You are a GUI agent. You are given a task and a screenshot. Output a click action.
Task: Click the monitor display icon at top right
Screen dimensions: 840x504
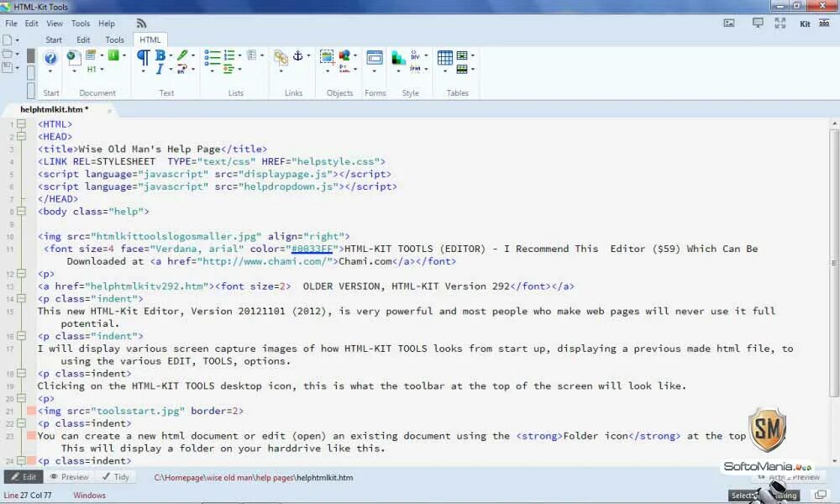coord(758,23)
